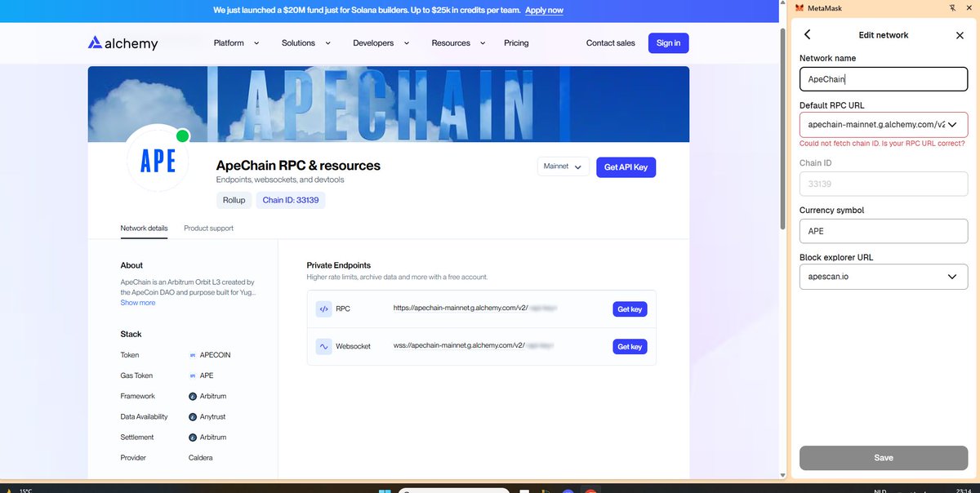The width and height of the screenshot is (980, 493).
Task: Close the Edit network dialog
Action: point(960,35)
